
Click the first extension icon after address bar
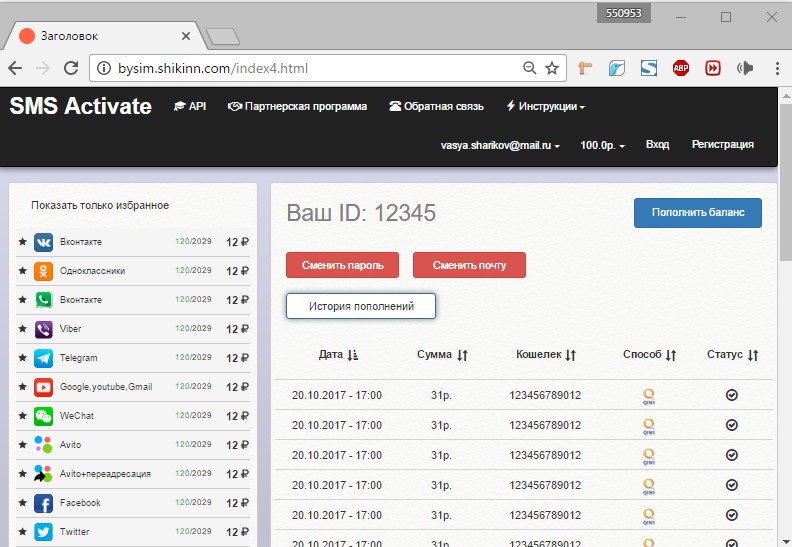tap(585, 68)
